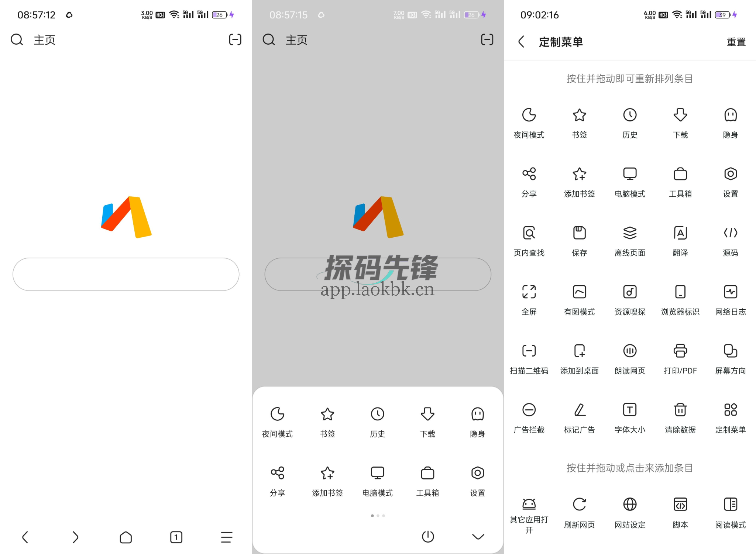
Task: Collapse the menu panel with the chevron
Action: (x=478, y=537)
